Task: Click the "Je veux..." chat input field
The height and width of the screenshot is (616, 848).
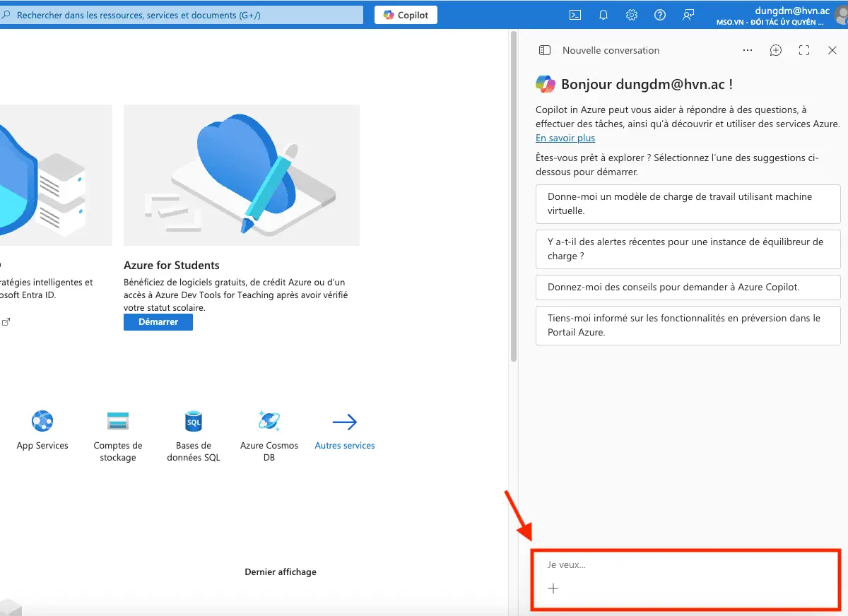Action: 685,565
